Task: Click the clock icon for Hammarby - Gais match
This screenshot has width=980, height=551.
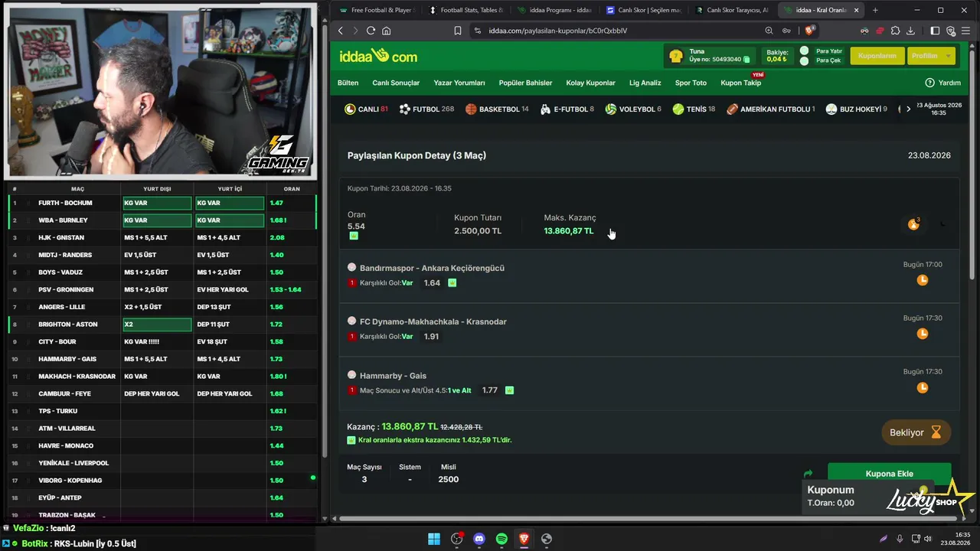Action: 923,388
